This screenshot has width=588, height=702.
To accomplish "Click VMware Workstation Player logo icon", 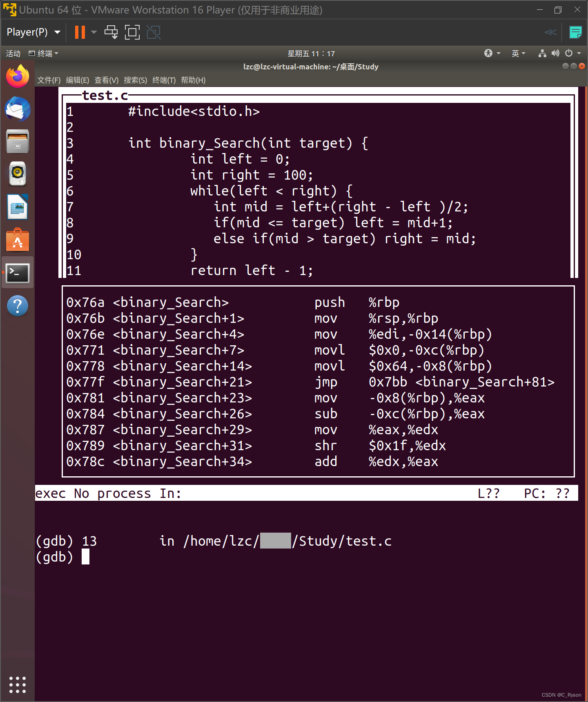I will click(10, 9).
